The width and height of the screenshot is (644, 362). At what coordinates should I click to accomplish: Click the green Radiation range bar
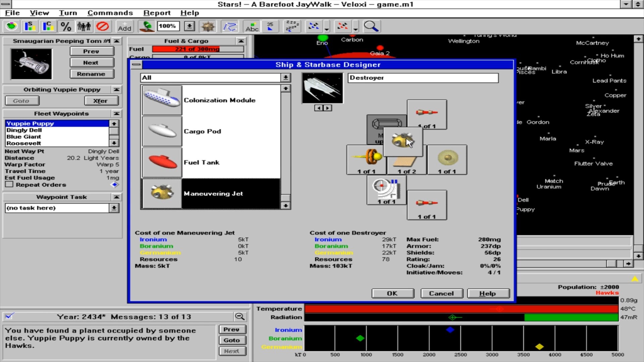(x=571, y=317)
